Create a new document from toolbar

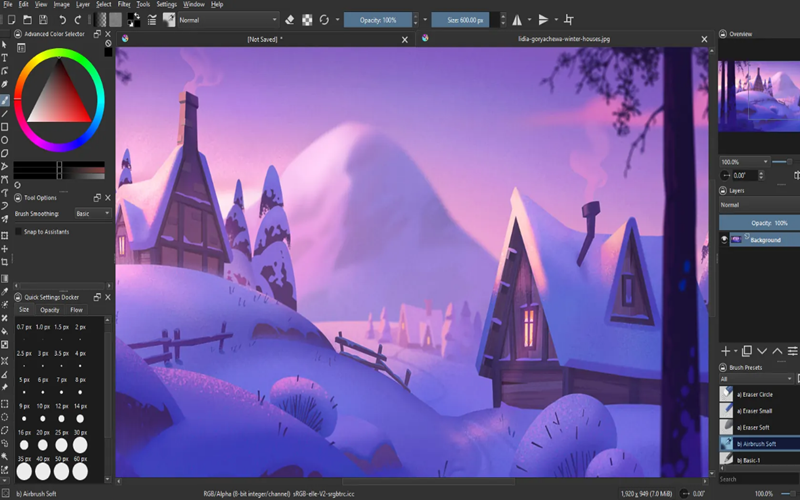pyautogui.click(x=11, y=20)
